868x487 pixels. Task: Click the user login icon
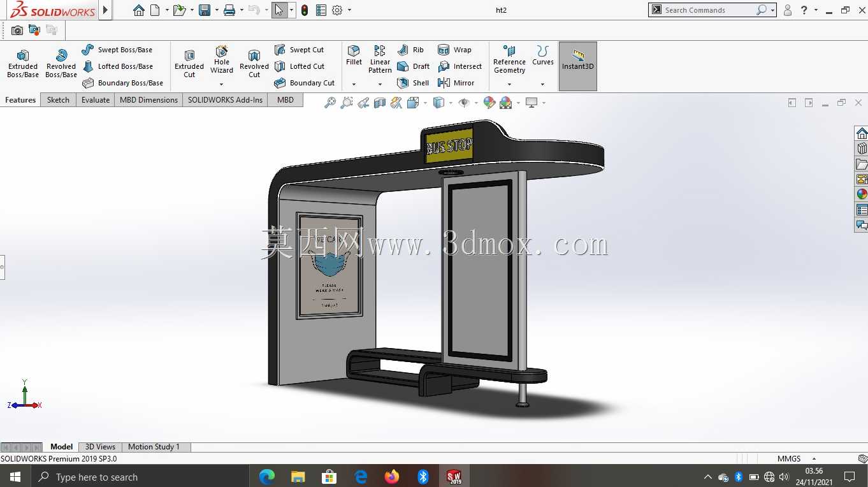coord(788,10)
